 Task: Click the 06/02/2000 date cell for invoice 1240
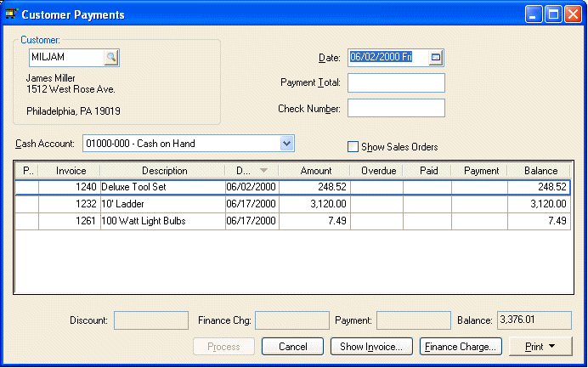coord(252,187)
